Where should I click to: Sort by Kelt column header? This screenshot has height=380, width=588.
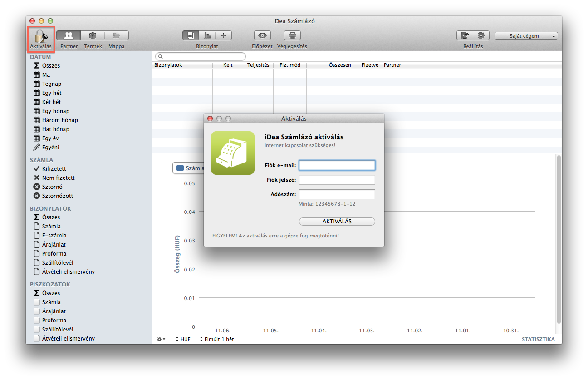coord(228,65)
